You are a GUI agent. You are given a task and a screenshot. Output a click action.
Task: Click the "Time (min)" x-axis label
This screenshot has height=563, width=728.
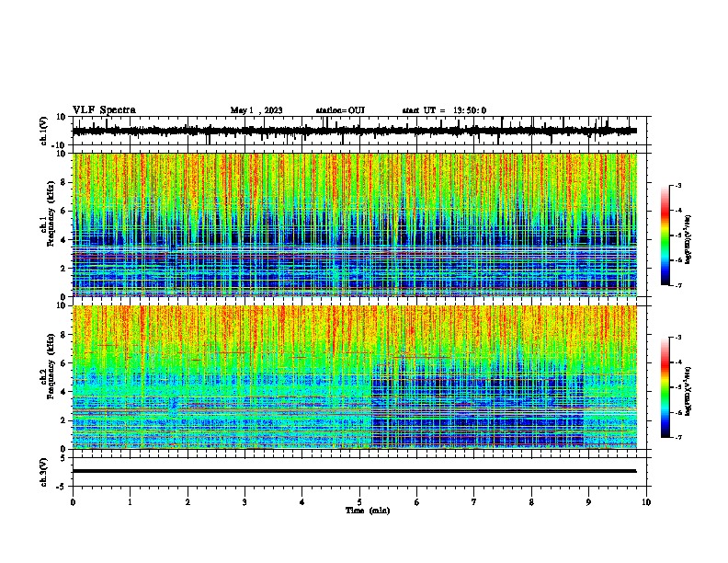pyautogui.click(x=368, y=511)
